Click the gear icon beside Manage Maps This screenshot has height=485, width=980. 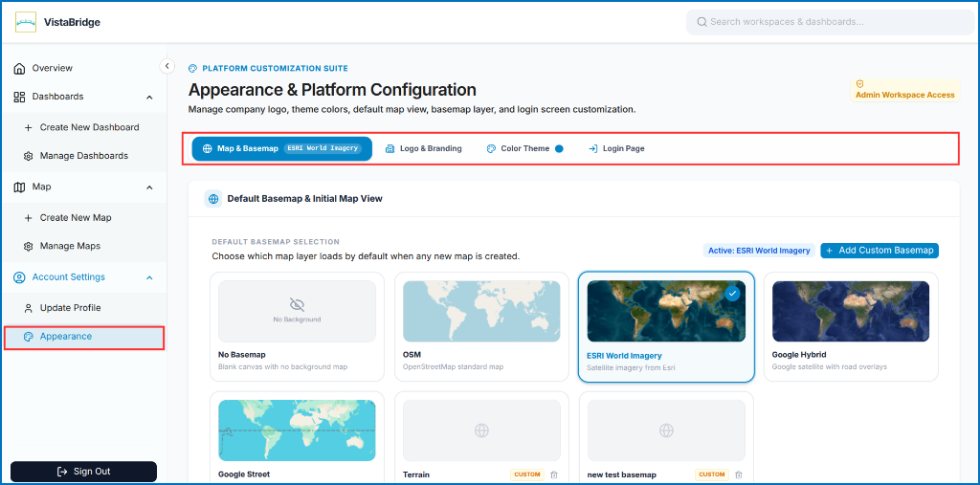pos(28,246)
